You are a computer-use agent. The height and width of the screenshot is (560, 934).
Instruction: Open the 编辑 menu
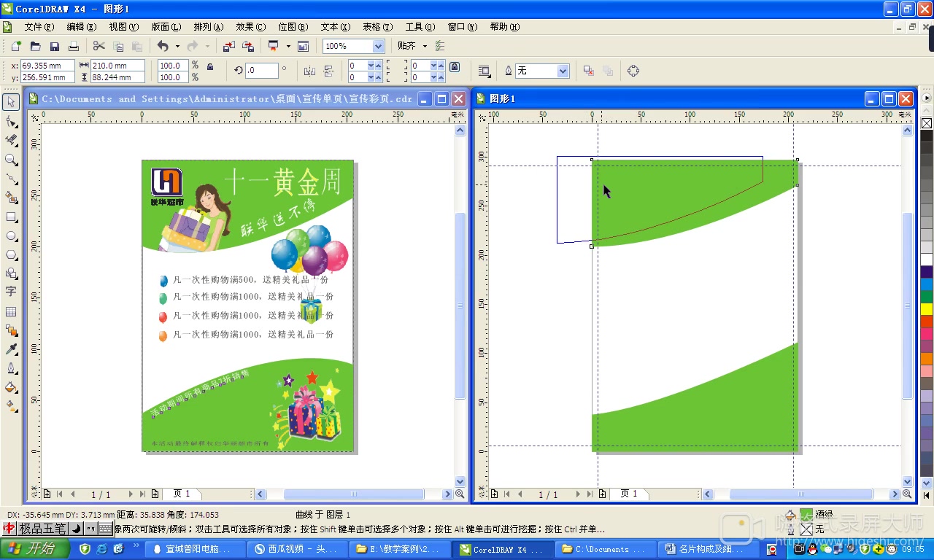pyautogui.click(x=81, y=27)
